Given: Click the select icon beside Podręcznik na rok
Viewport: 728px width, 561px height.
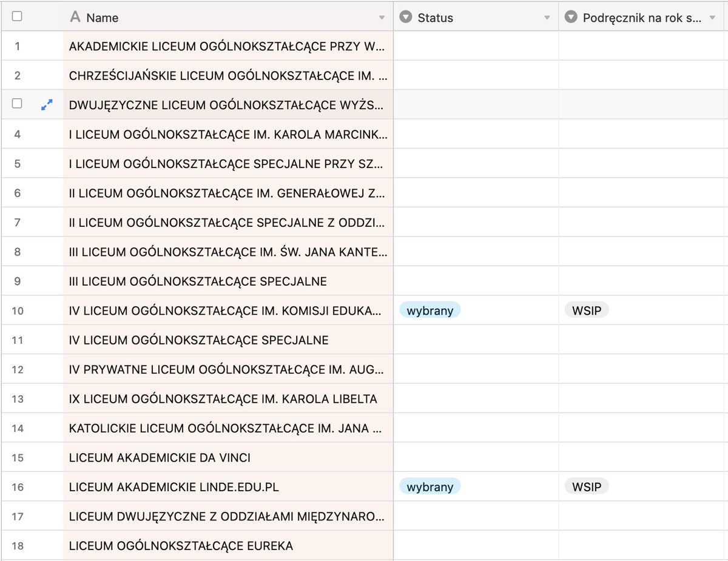Looking at the screenshot, I should (x=571, y=17).
